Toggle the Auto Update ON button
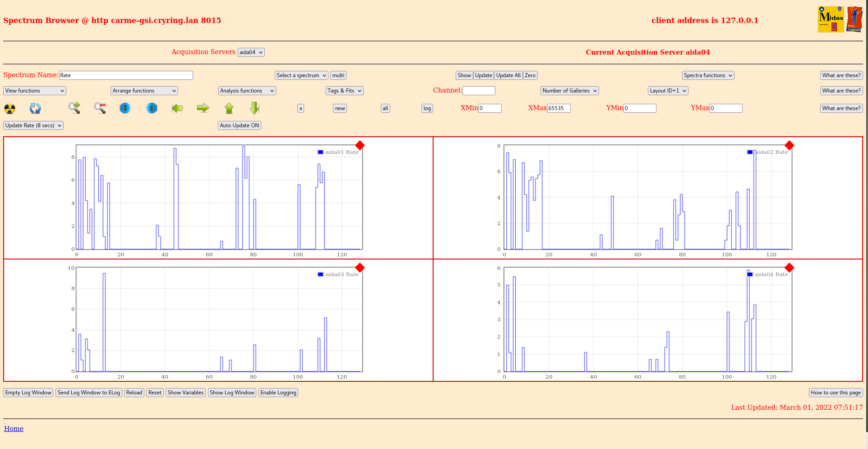This screenshot has height=449, width=868. pyautogui.click(x=239, y=125)
